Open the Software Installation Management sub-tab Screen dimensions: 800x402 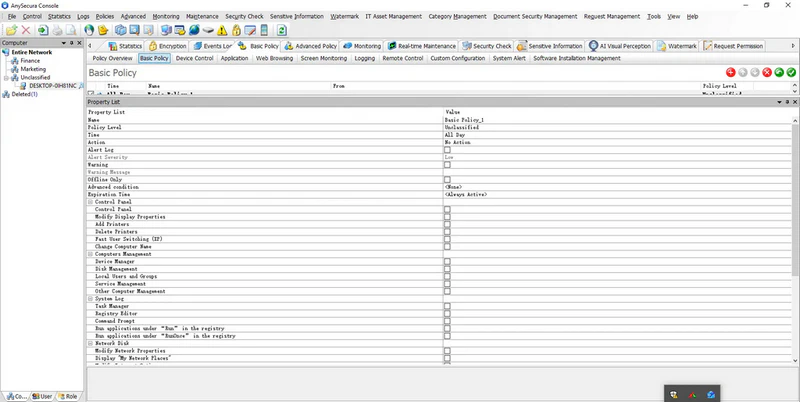pos(577,58)
